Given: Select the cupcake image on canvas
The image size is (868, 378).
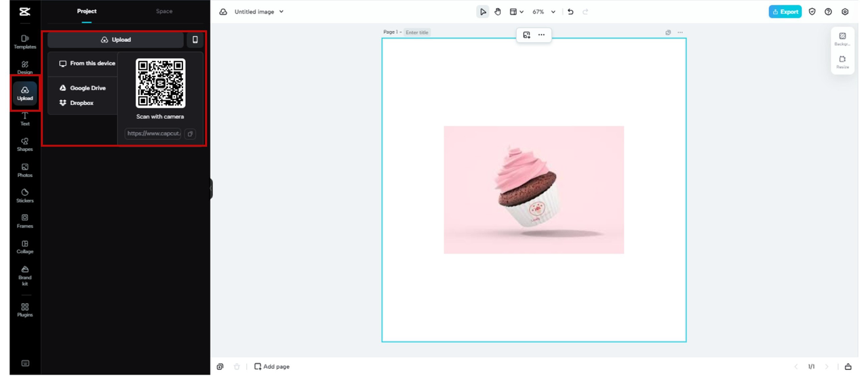Looking at the screenshot, I should point(534,190).
